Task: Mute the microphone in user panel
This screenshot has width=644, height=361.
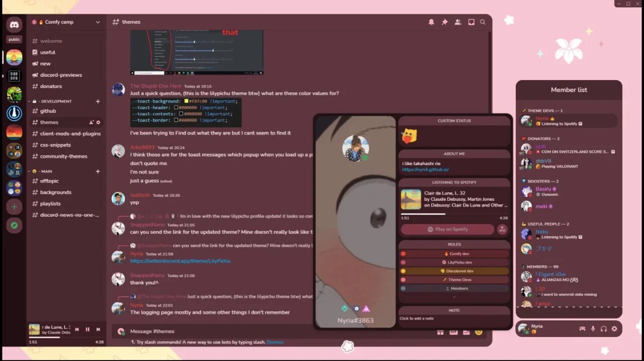Action: [x=593, y=329]
